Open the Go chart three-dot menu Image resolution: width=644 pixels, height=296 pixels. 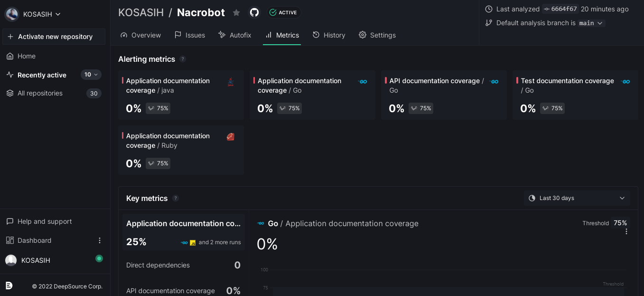pyautogui.click(x=626, y=231)
